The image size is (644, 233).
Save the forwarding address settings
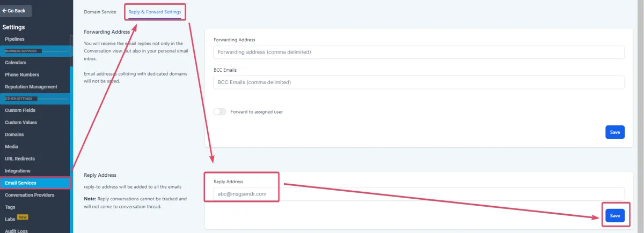(614, 132)
